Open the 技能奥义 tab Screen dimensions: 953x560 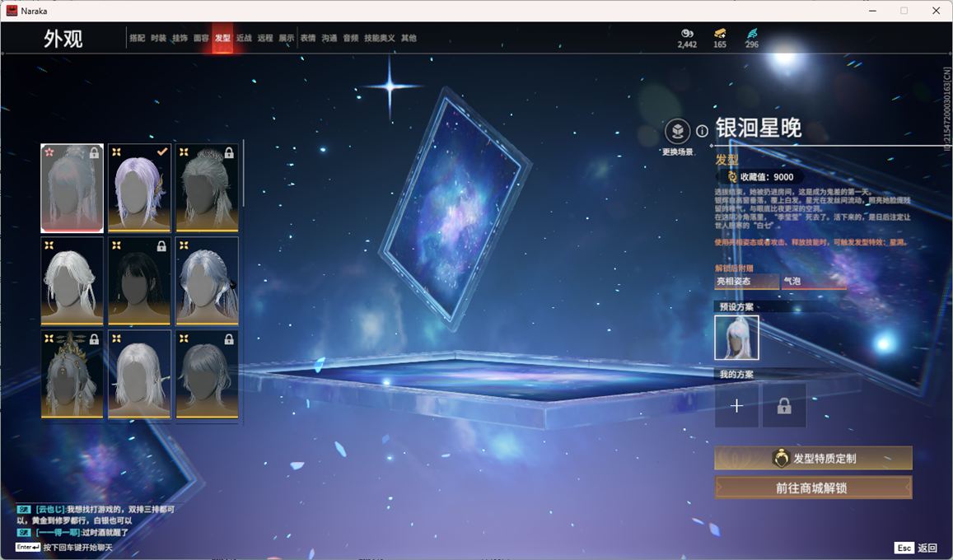(x=379, y=38)
